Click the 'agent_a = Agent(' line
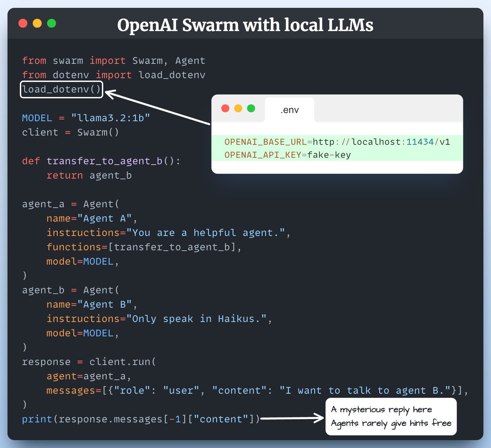Viewport: 491px width, 448px height. click(70, 204)
